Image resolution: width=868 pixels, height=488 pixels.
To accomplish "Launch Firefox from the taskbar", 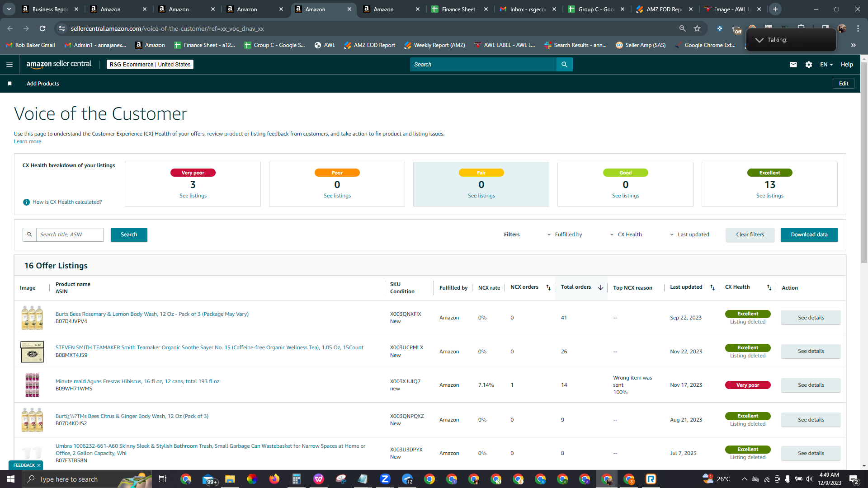I will point(274,479).
